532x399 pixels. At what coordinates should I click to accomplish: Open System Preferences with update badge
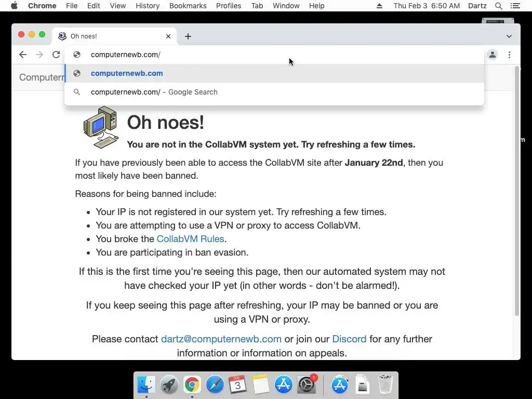pyautogui.click(x=307, y=384)
